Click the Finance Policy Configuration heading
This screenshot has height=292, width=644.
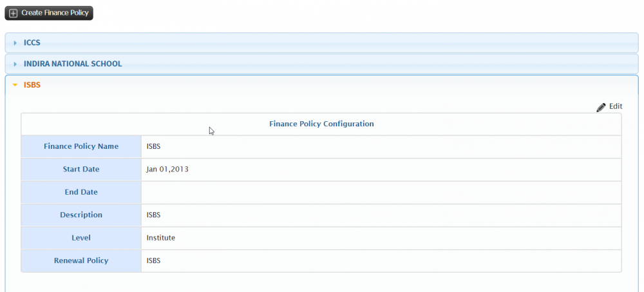tap(321, 124)
